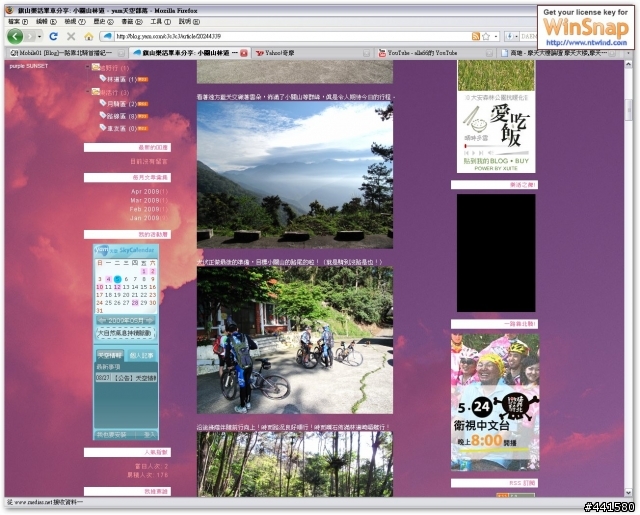This screenshot has height=515, width=640.
Task: Open the Feb 2009 archive link
Action: point(149,209)
